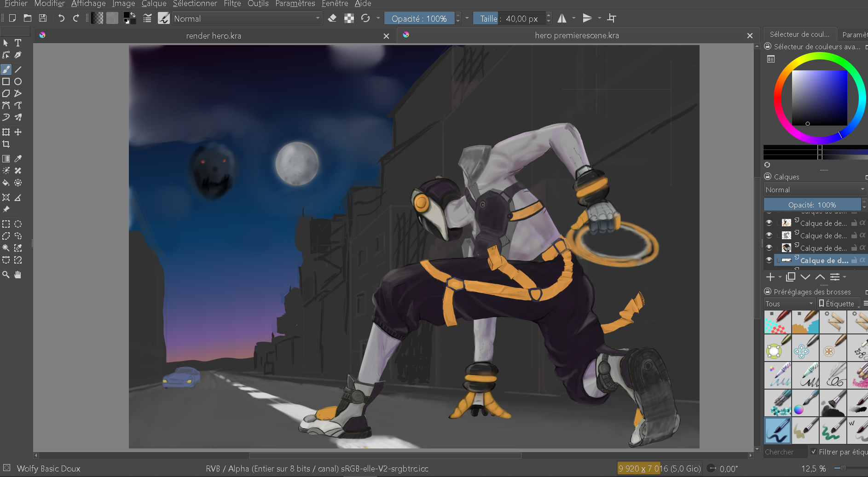Toggle visibility of first visible layer
The width and height of the screenshot is (868, 477).
click(769, 223)
